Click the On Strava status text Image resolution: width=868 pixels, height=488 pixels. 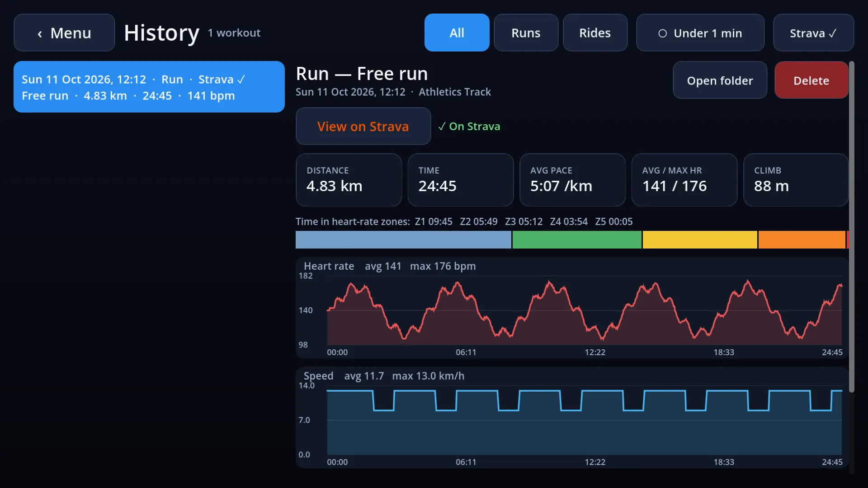[469, 127]
